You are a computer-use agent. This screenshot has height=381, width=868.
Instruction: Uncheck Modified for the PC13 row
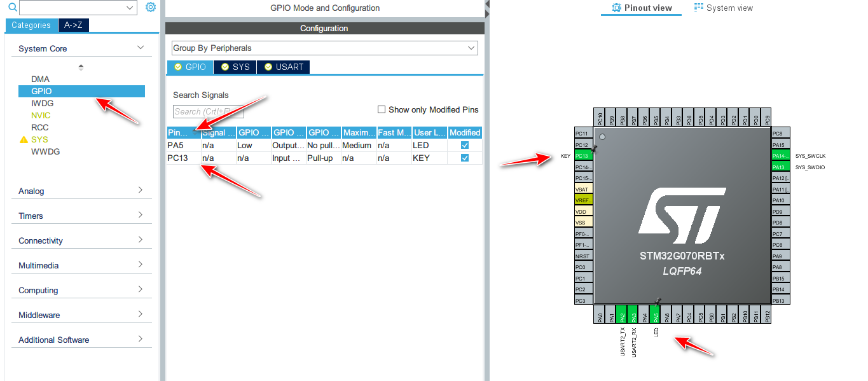[x=464, y=158]
